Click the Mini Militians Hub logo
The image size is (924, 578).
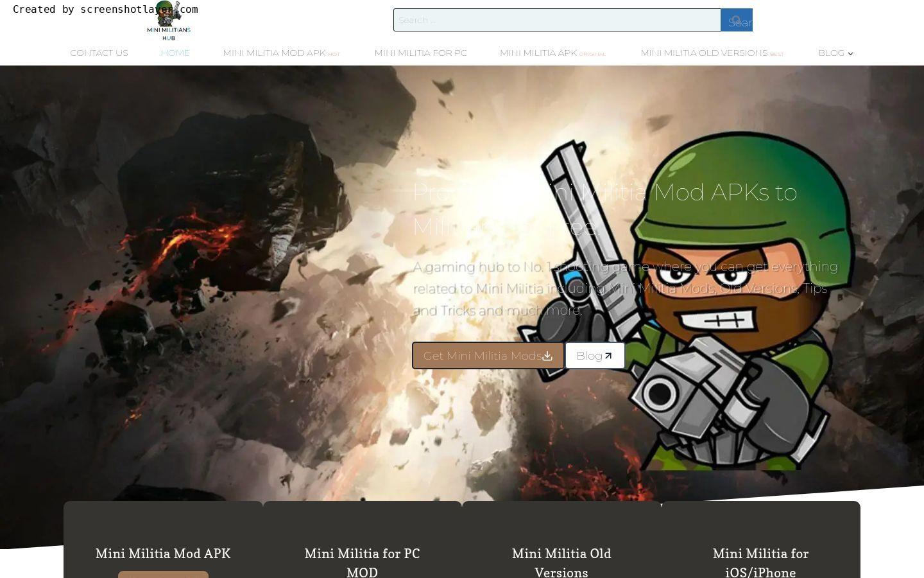point(169,21)
